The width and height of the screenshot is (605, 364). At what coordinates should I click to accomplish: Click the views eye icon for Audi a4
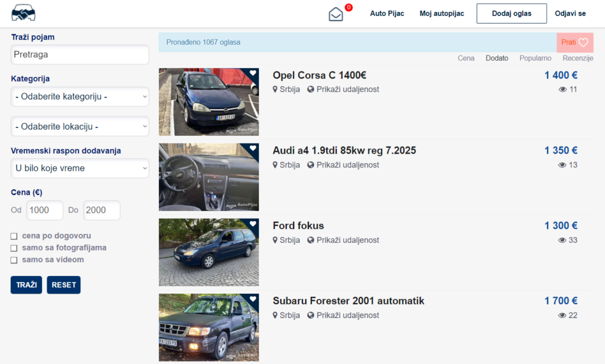[x=562, y=165]
